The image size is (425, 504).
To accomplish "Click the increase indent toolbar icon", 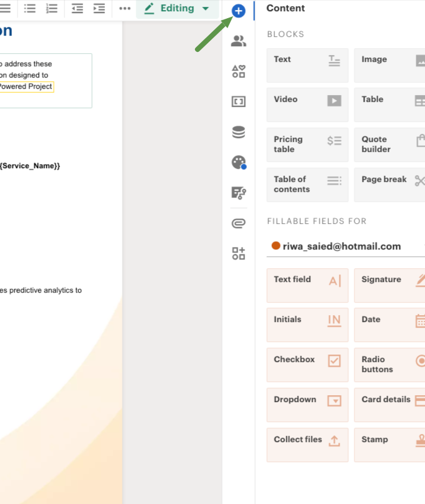I will [99, 8].
